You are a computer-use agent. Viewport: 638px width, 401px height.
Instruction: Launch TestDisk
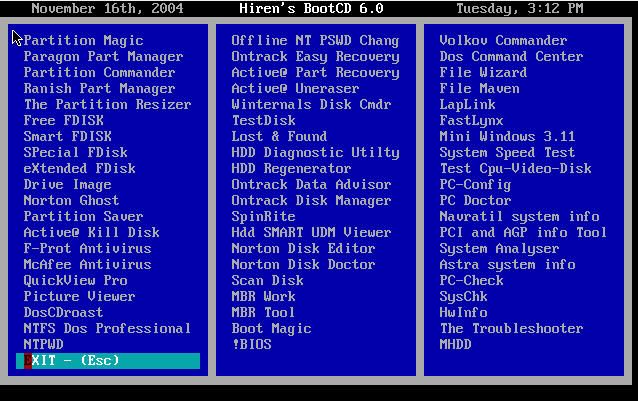pyautogui.click(x=264, y=120)
